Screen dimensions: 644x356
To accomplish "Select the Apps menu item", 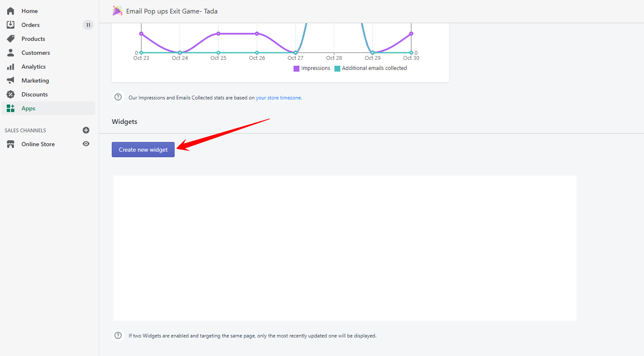I will pos(49,108).
